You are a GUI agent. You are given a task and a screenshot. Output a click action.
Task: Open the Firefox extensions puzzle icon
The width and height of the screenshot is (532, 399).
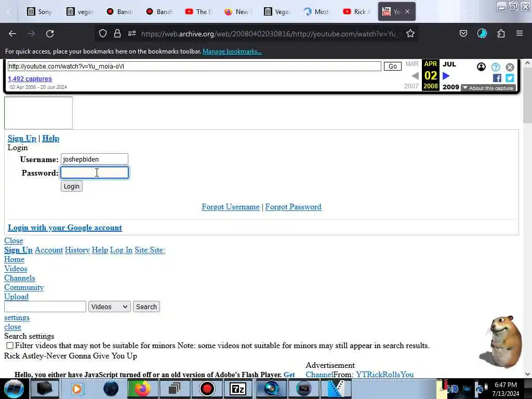[x=501, y=33]
